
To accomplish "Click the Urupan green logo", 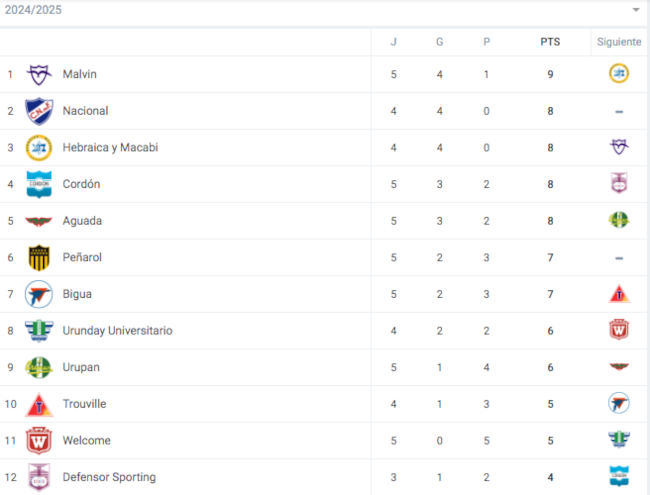I will (39, 367).
